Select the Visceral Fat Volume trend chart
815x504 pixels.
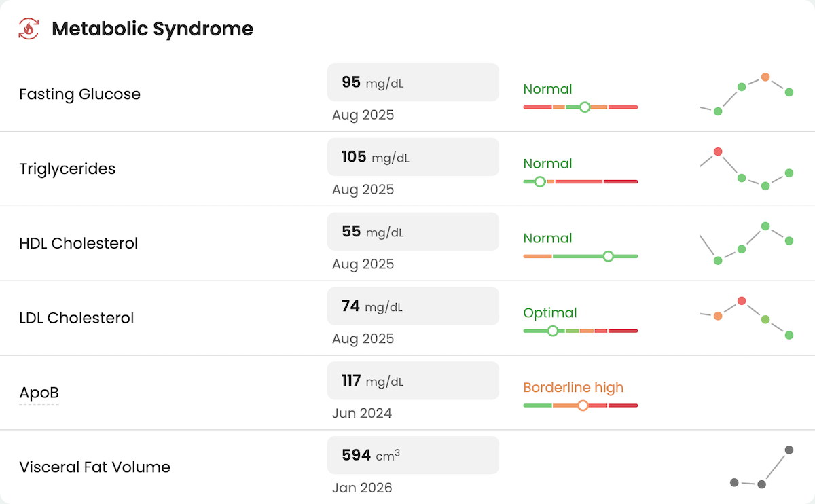[x=761, y=469]
